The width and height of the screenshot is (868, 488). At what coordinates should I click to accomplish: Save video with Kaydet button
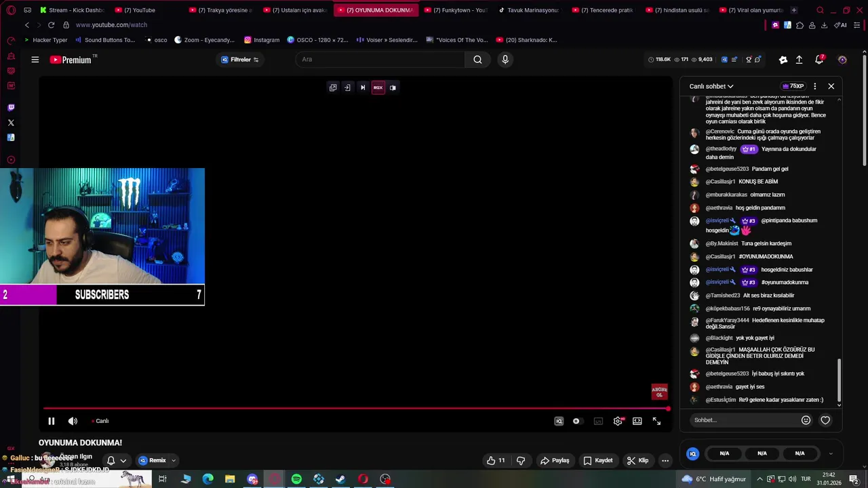click(598, 460)
